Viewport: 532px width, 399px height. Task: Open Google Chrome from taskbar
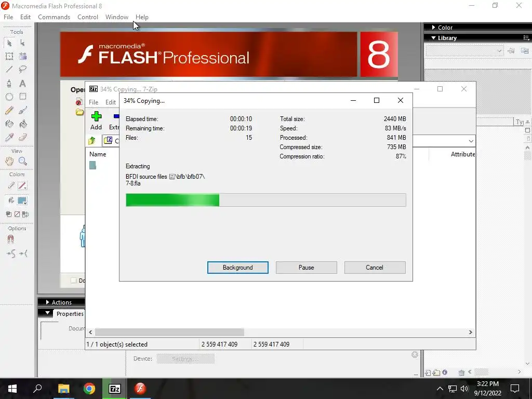pyautogui.click(x=89, y=389)
